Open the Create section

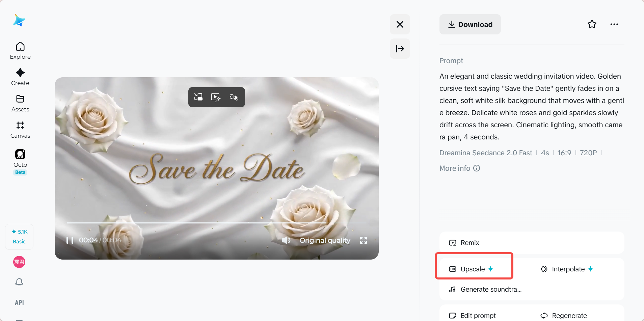point(20,77)
